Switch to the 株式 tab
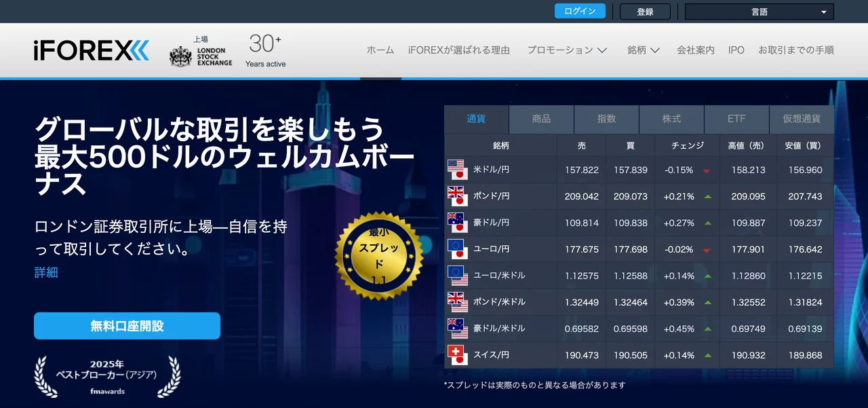This screenshot has width=868, height=408. (671, 119)
